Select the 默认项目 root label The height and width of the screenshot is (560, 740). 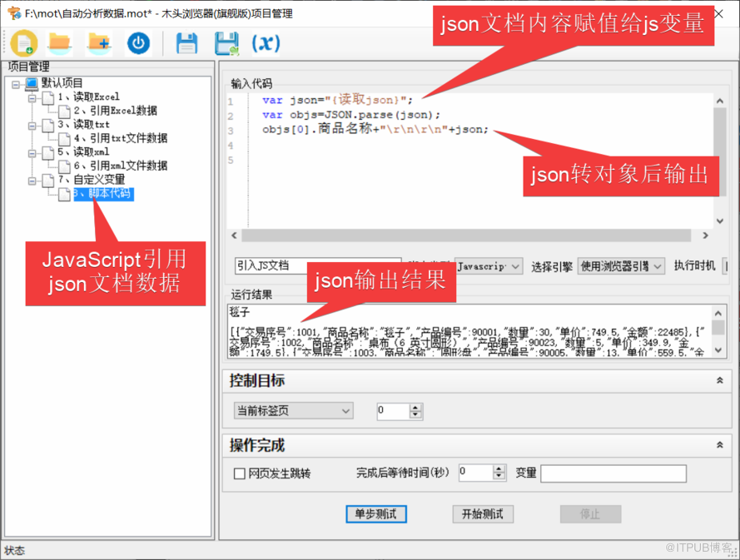tap(62, 83)
